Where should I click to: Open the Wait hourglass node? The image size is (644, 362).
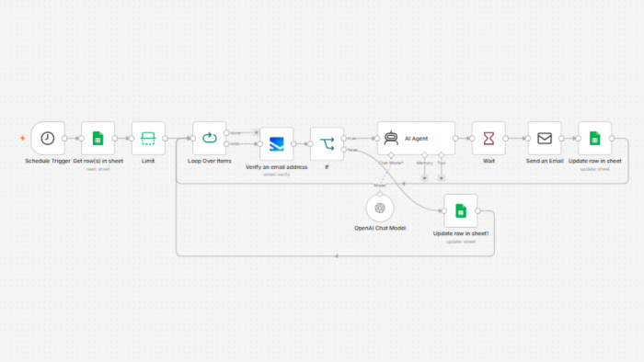coord(489,138)
